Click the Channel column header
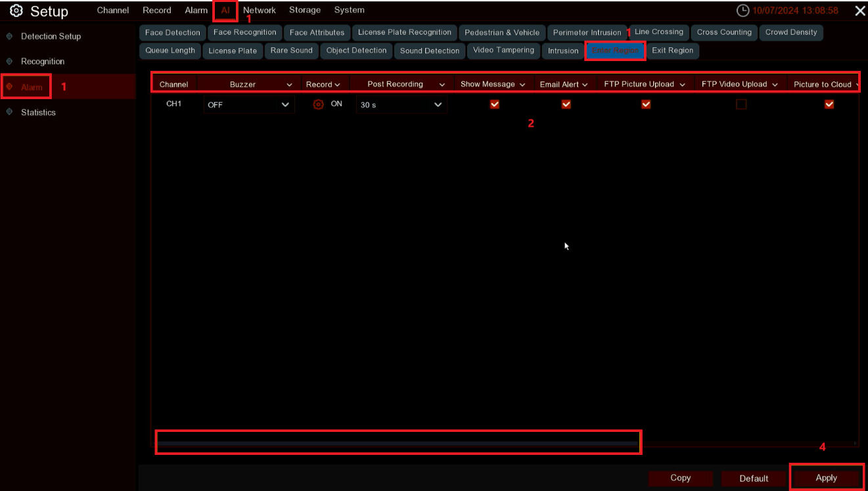Screen dimensions: 868x491 pyautogui.click(x=173, y=85)
